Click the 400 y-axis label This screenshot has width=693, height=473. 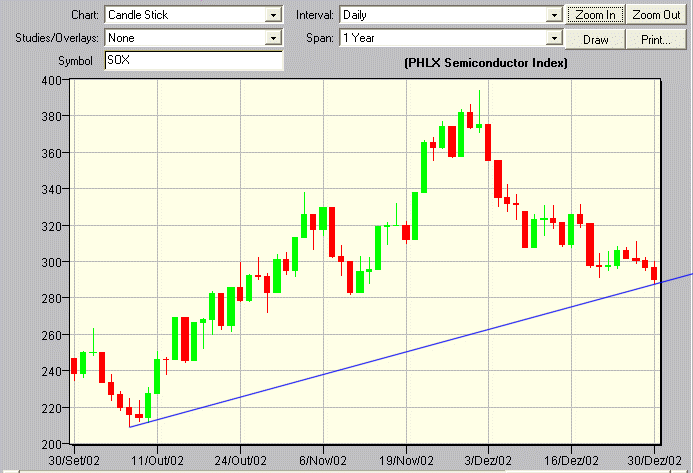tap(51, 80)
